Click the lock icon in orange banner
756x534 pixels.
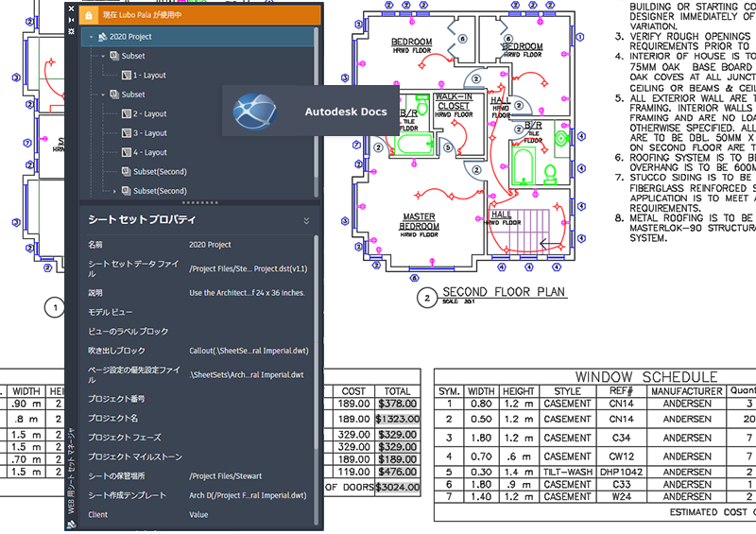tap(89, 15)
